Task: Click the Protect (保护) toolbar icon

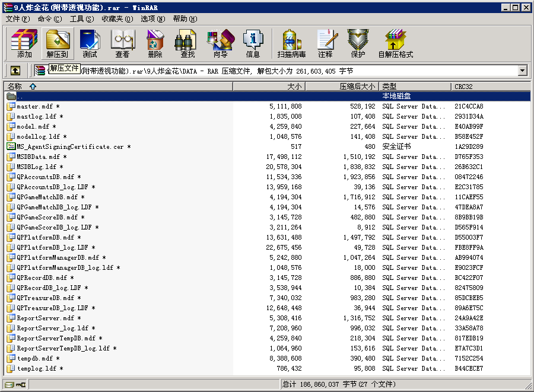Action: (x=358, y=43)
